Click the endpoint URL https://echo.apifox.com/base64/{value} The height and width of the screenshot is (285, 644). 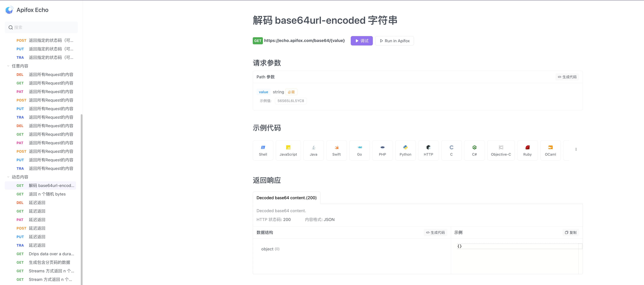pos(304,40)
